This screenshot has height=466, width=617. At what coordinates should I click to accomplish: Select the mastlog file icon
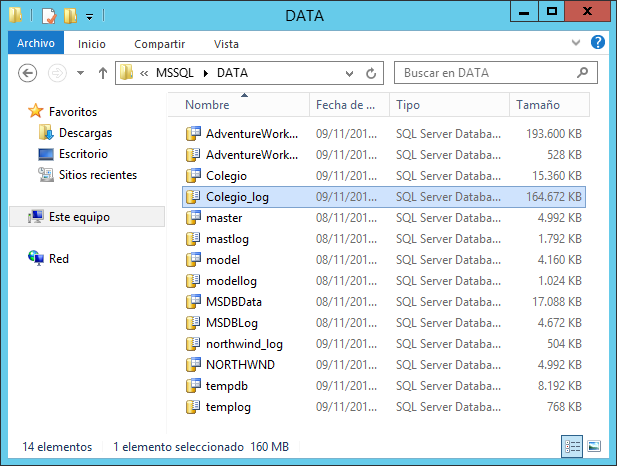point(193,239)
